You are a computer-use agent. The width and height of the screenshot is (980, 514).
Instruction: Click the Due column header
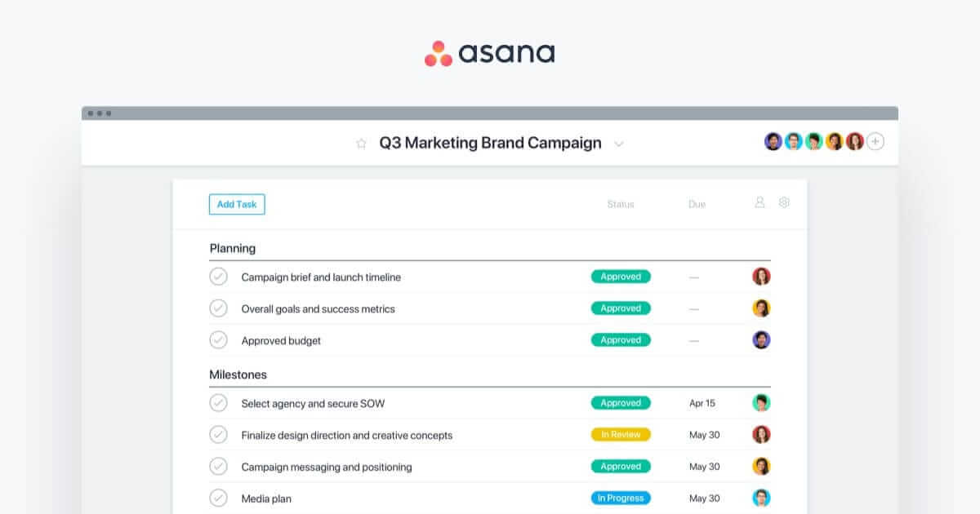(697, 204)
